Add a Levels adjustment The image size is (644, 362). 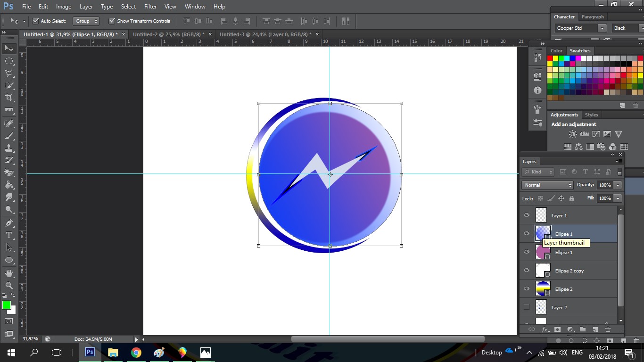(584, 134)
